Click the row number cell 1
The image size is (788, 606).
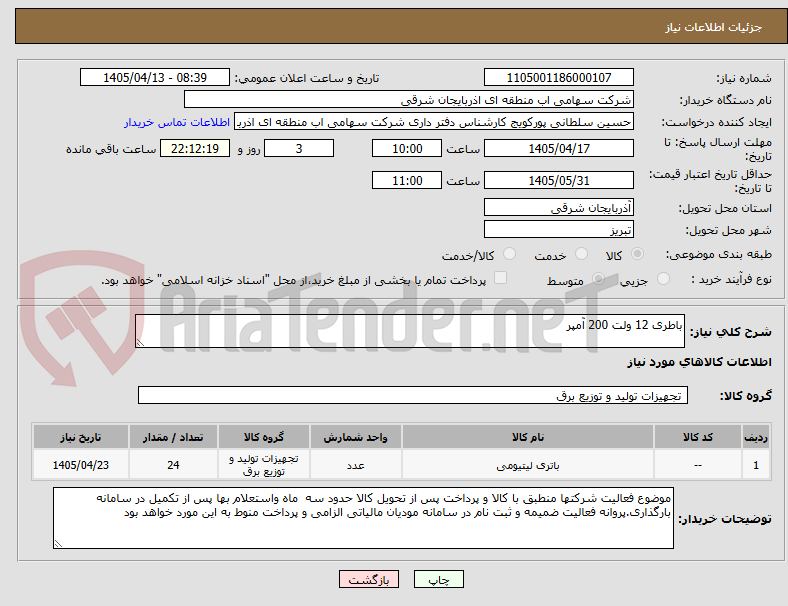pyautogui.click(x=755, y=465)
